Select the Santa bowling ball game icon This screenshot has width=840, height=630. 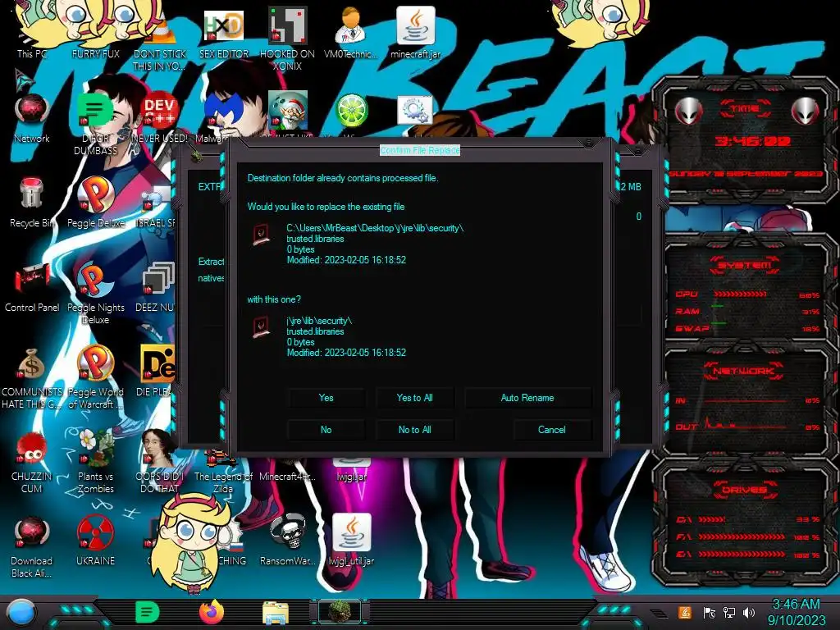pos(288,110)
